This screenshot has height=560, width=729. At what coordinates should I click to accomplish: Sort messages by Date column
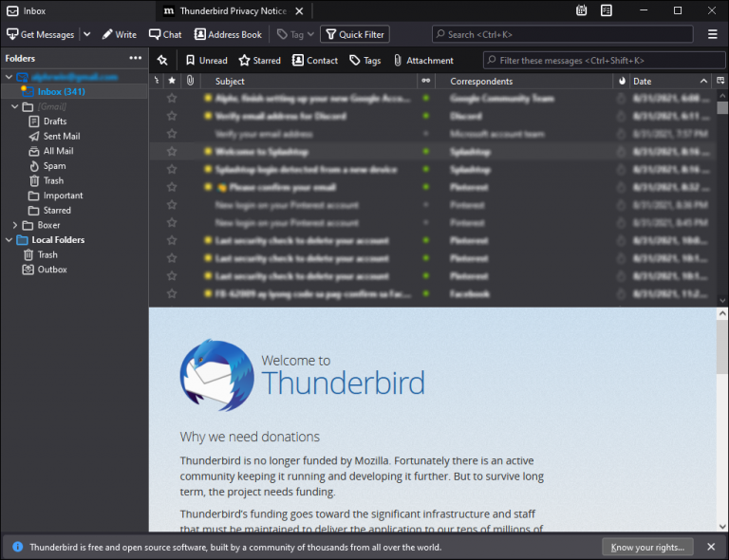(x=671, y=81)
